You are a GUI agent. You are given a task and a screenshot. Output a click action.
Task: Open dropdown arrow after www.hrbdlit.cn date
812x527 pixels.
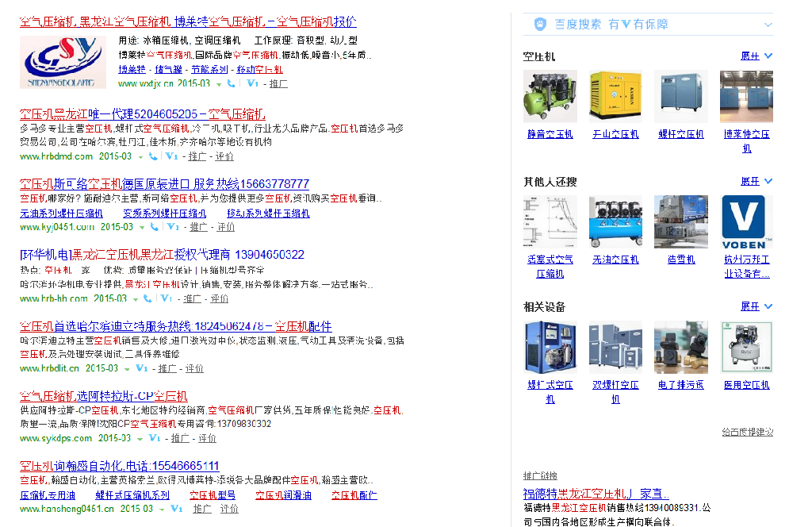pyautogui.click(x=127, y=369)
